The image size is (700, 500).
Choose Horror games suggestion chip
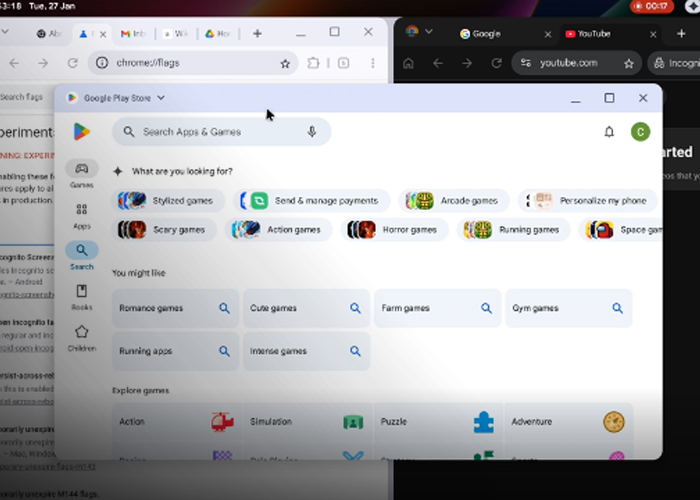coord(395,230)
